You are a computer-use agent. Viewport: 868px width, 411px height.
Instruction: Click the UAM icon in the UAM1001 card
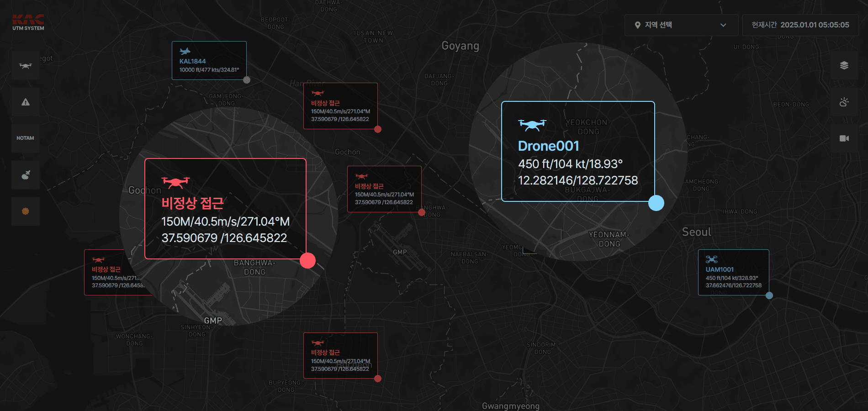(711, 259)
